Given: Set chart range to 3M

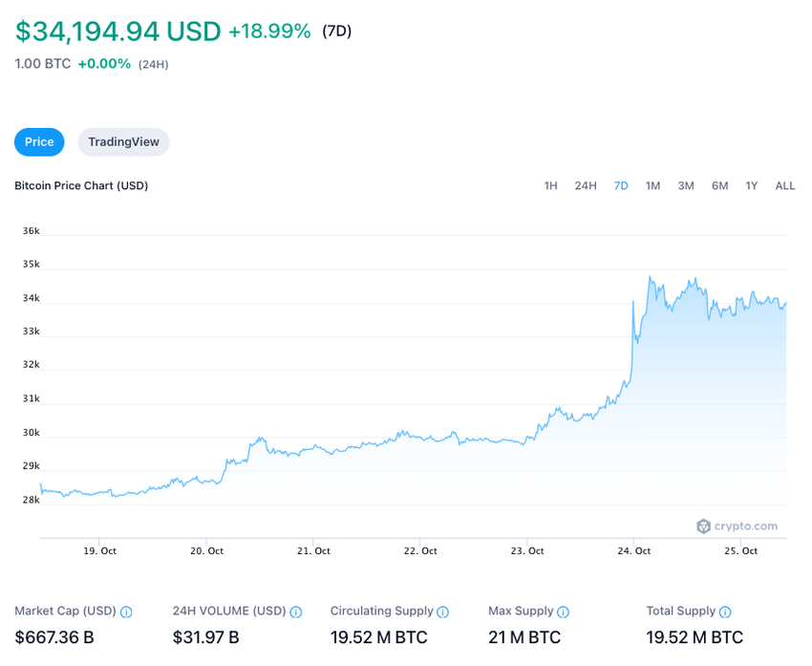Looking at the screenshot, I should 686,185.
